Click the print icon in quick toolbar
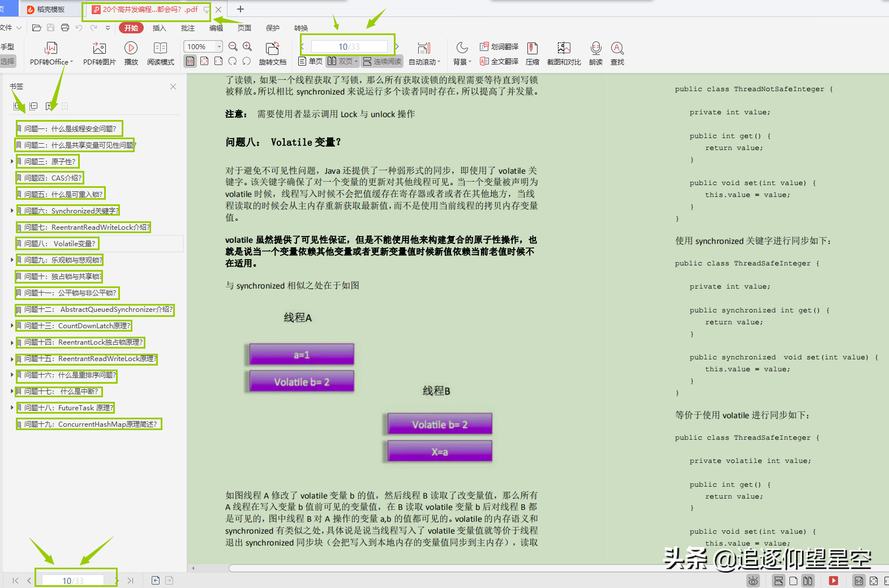The height and width of the screenshot is (588, 889). [x=65, y=28]
